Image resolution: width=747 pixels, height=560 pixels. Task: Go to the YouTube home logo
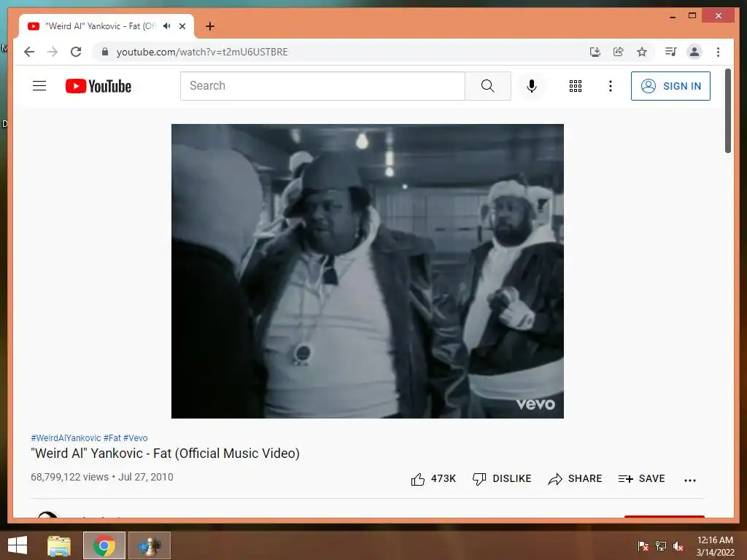(x=98, y=86)
